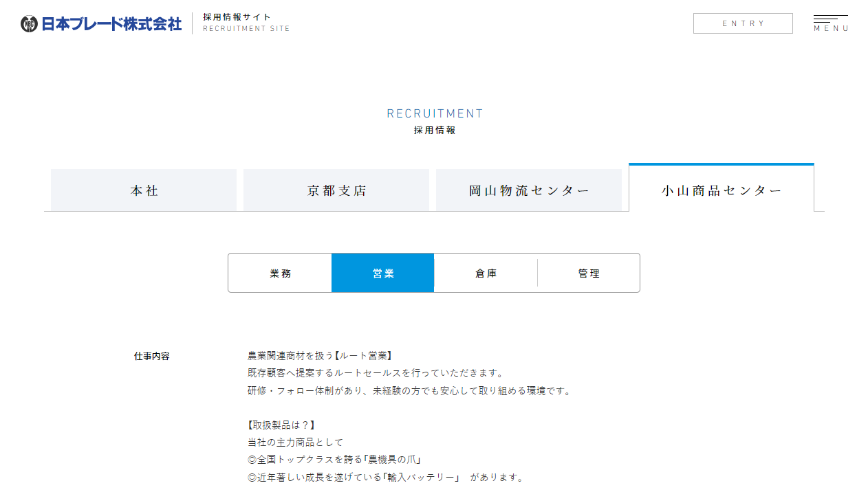
Task: Click the line mentioning 輸入バッテリー
Action: [x=385, y=478]
